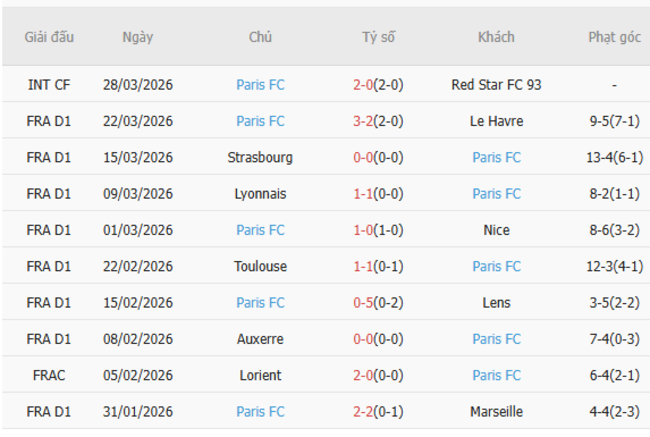Click the "Ngày" column header
This screenshot has width=650, height=437.
138,37
